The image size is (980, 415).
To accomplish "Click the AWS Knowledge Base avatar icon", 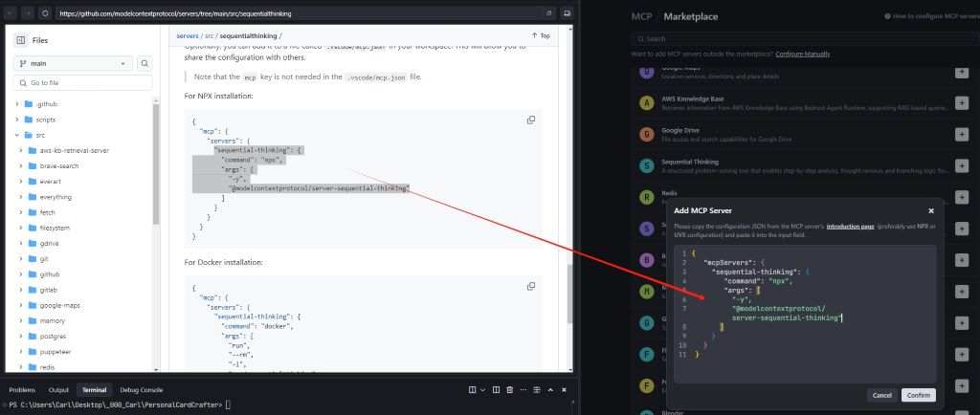I will (x=647, y=103).
